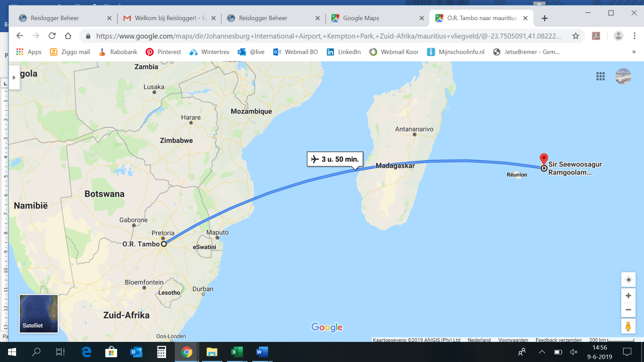The image size is (644, 362).
Task: Select the Street View pegman icon
Action: tap(628, 326)
